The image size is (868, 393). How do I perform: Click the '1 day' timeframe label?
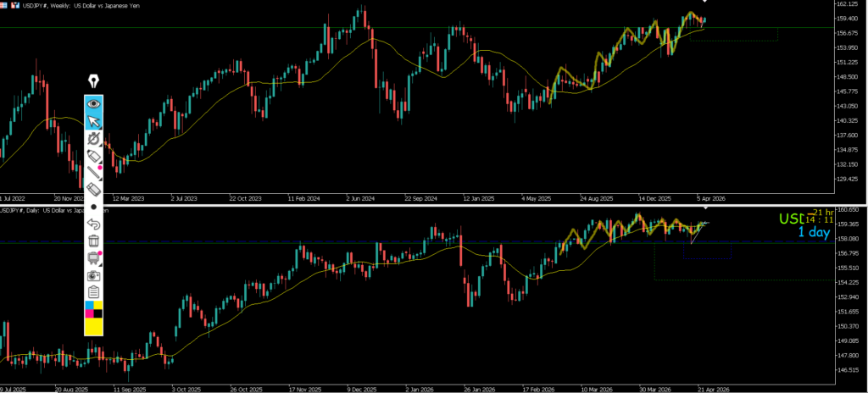click(x=813, y=234)
